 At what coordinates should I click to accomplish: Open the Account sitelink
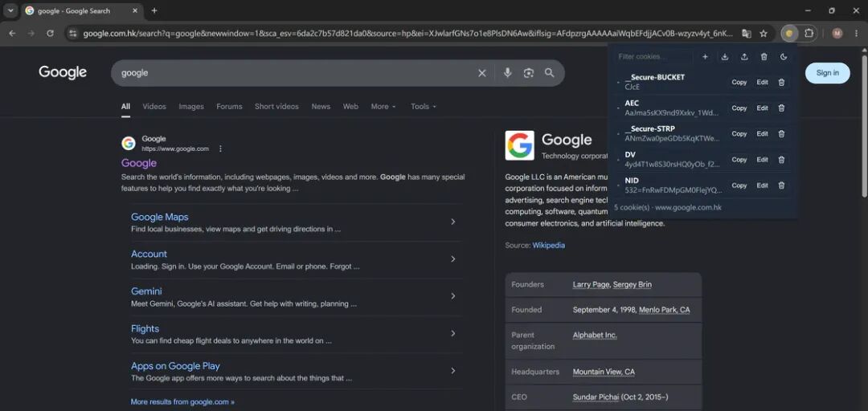pyautogui.click(x=149, y=254)
